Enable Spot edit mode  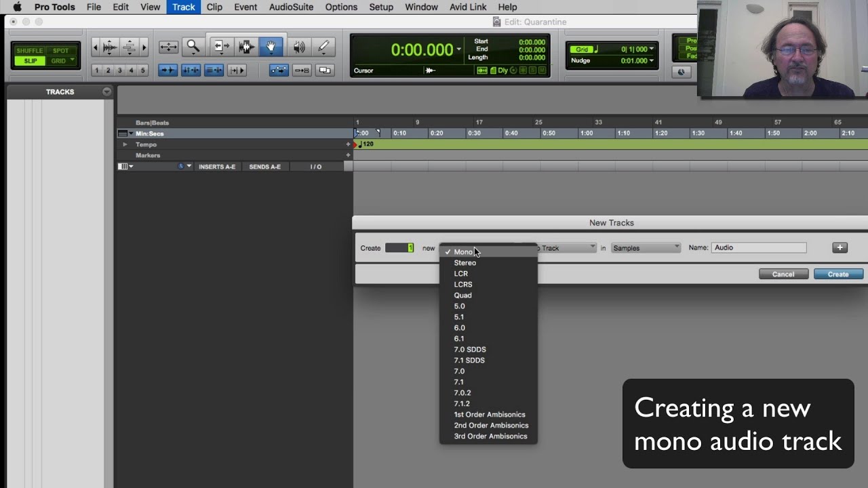[61, 51]
